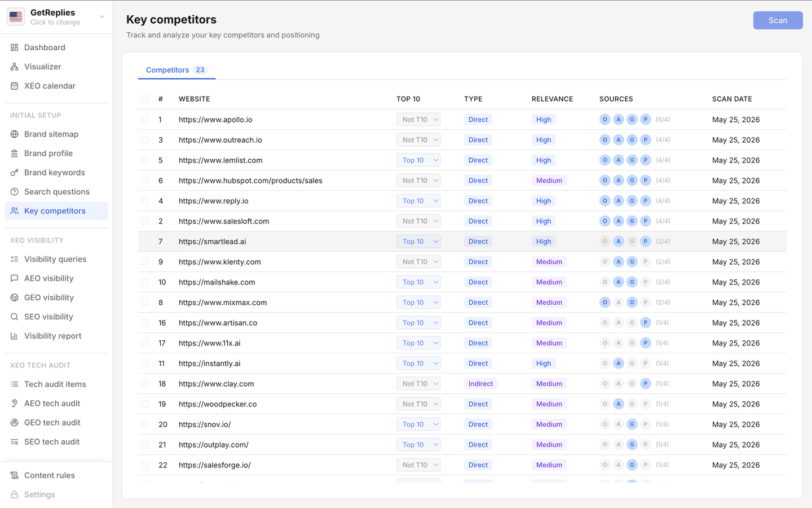Open the Top 10 dropdown for salesloft.com
The image size is (812, 508).
pos(418,221)
